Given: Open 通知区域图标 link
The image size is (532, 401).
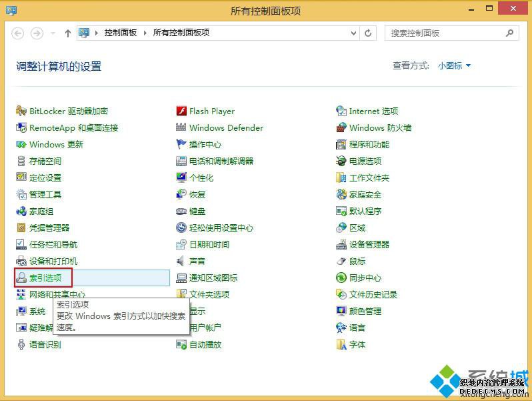Looking at the screenshot, I should [213, 278].
